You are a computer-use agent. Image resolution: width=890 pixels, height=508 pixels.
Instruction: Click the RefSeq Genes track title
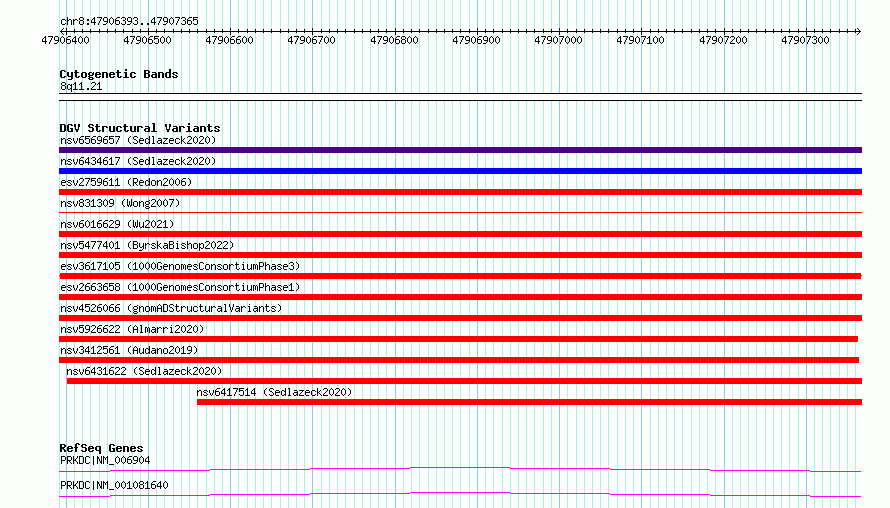tap(101, 448)
